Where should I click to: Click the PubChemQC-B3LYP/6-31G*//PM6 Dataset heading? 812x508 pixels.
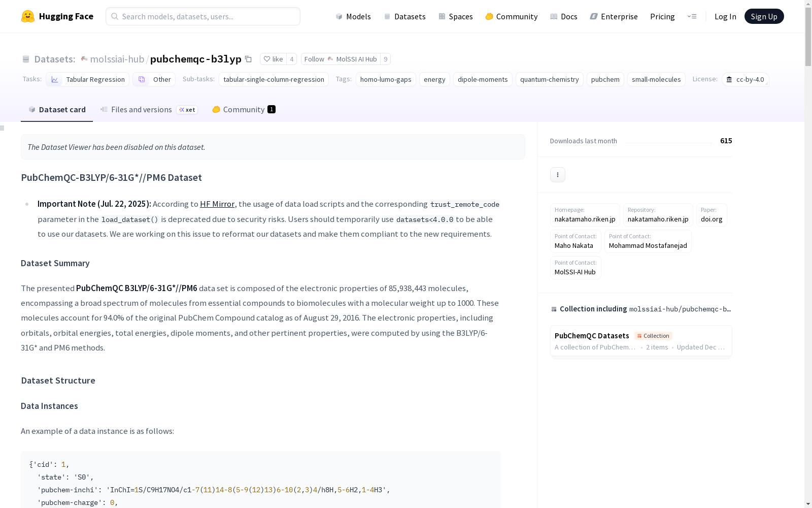(x=112, y=177)
